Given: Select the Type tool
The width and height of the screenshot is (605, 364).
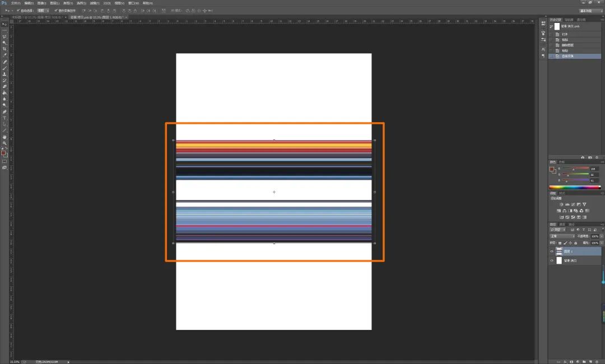Looking at the screenshot, I should 4,118.
